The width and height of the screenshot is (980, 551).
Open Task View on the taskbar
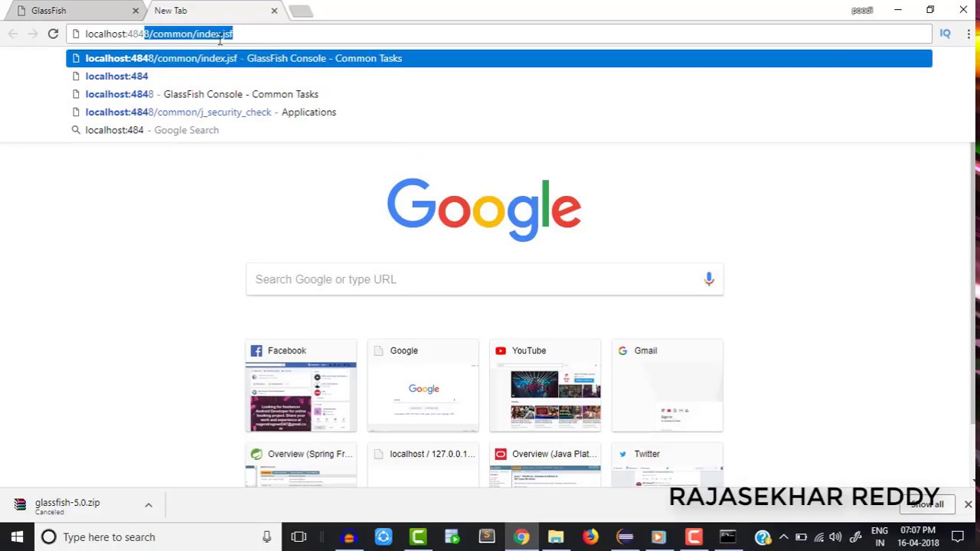click(299, 537)
